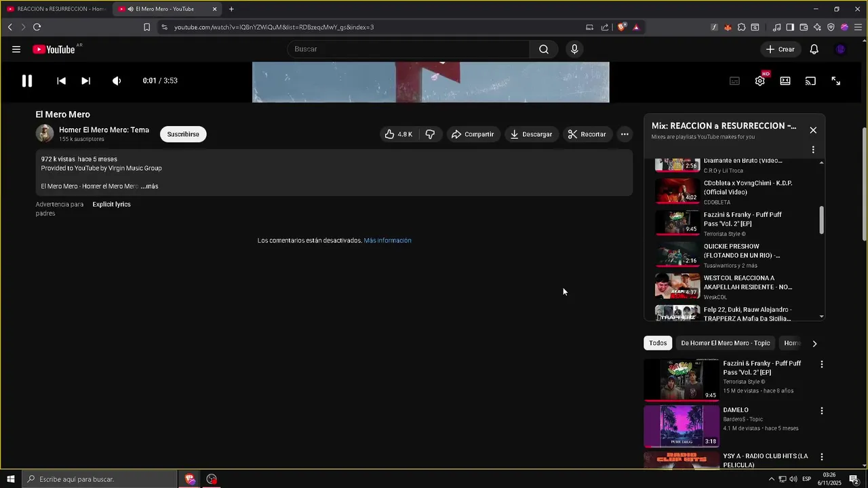The height and width of the screenshot is (488, 868).
Task: Open the Crear menu
Action: pos(780,49)
